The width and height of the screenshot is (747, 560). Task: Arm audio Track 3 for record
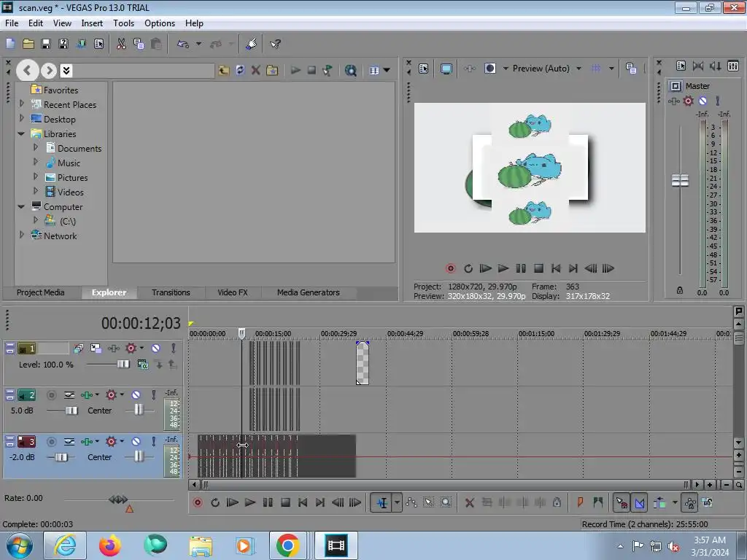pyautogui.click(x=51, y=441)
